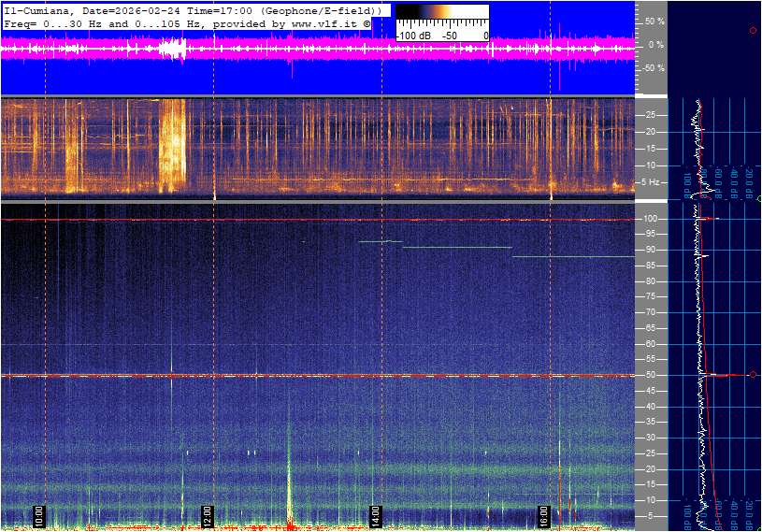Click the 10:00 time marker label
The height and width of the screenshot is (532, 762).
click(38, 515)
